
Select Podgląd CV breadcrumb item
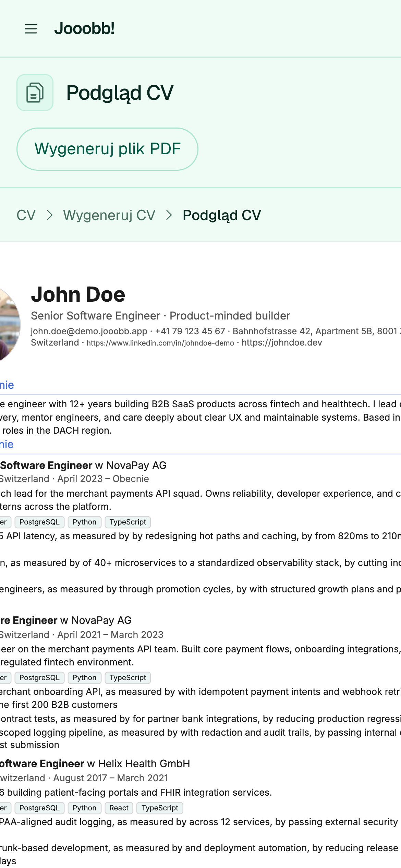222,215
